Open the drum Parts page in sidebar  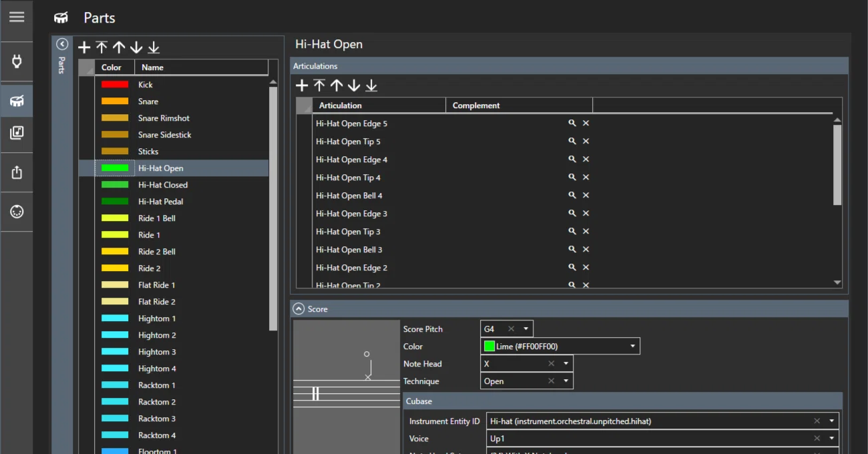17,101
